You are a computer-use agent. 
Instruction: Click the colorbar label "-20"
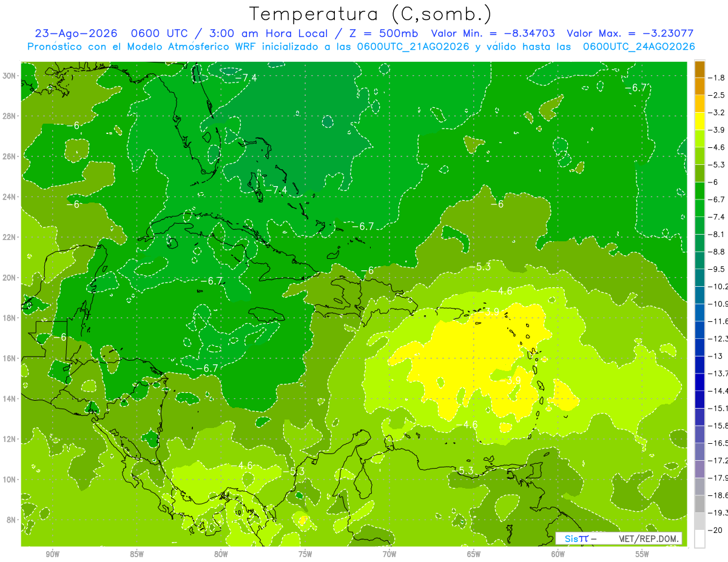[x=716, y=530]
